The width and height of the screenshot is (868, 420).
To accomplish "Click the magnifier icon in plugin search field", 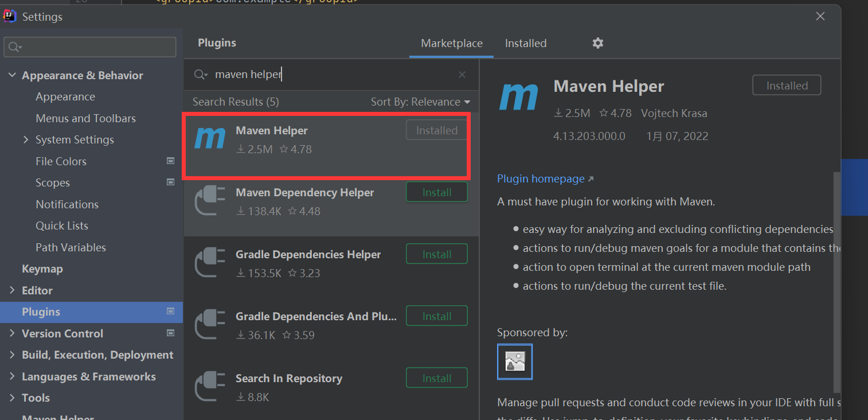I will pyautogui.click(x=200, y=75).
